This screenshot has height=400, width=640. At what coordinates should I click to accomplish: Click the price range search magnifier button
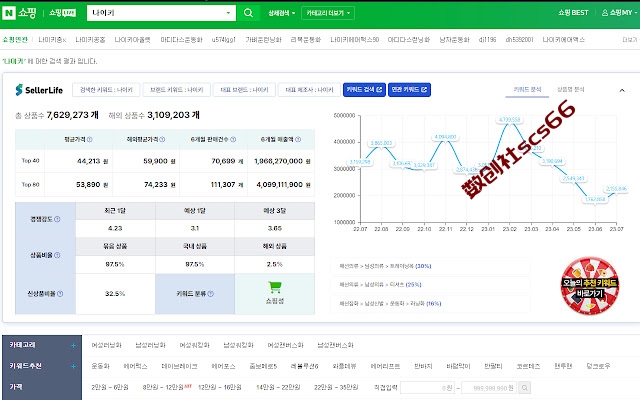point(525,388)
